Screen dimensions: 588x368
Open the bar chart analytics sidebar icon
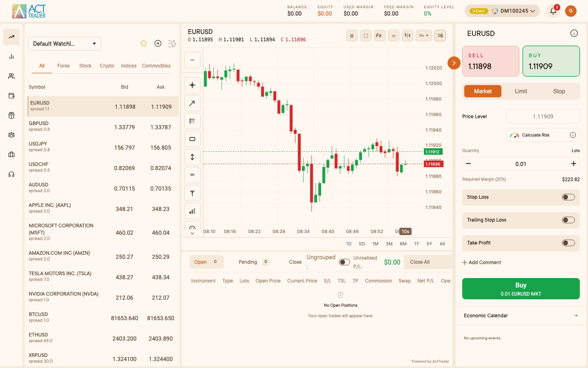point(11,56)
